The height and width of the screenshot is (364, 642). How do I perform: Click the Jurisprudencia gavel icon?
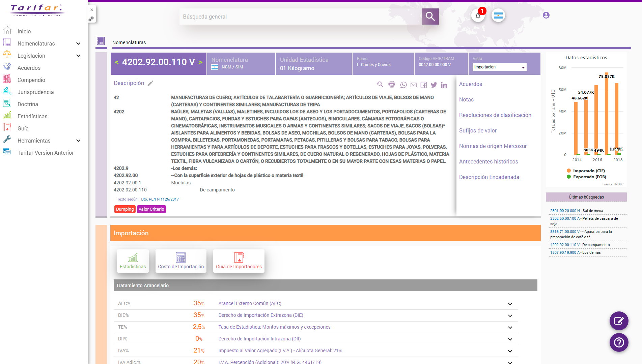click(7, 91)
